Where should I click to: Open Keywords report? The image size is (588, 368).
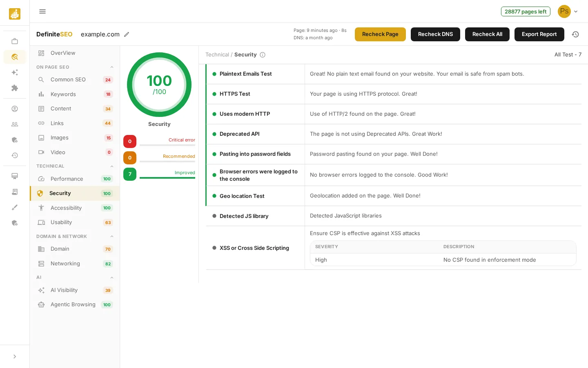pyautogui.click(x=75, y=94)
